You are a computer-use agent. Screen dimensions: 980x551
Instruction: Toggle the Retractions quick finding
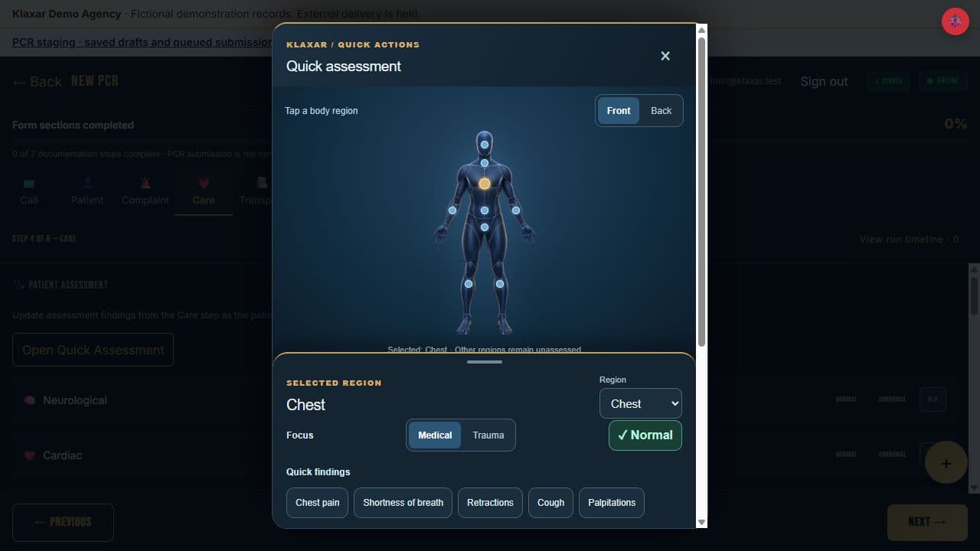490,503
